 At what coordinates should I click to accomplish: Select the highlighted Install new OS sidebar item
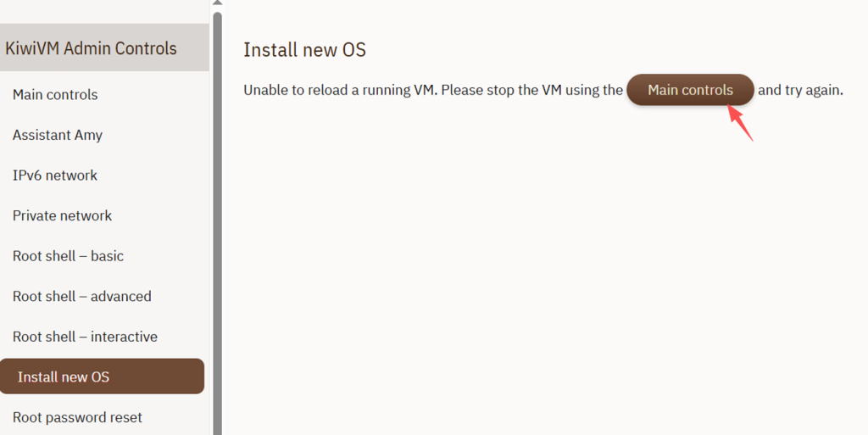click(x=102, y=376)
